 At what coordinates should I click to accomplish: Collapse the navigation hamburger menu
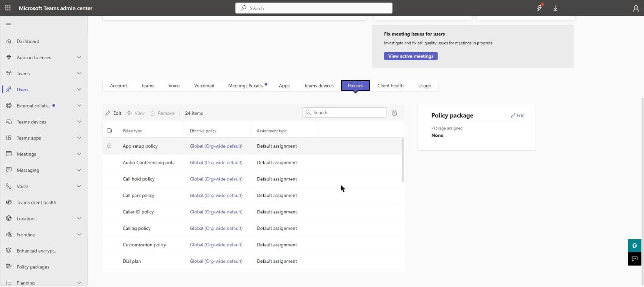click(x=8, y=25)
